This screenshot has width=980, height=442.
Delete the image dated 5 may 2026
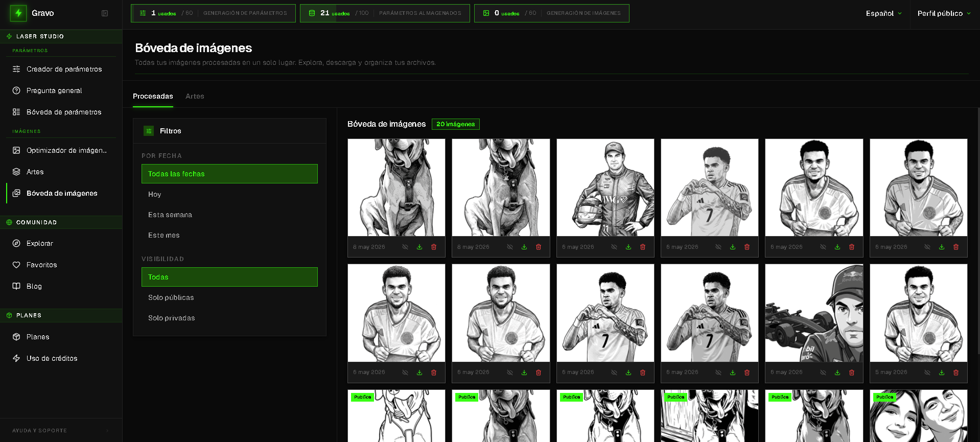tap(956, 373)
